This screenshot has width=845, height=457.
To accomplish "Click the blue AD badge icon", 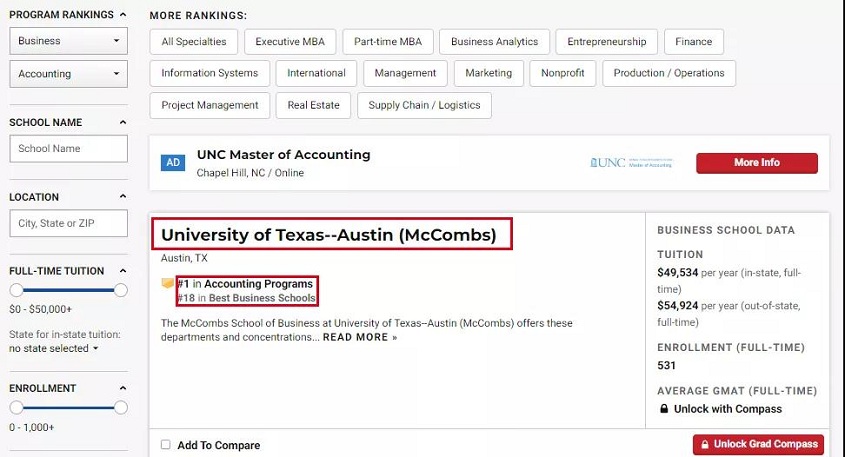I will click(172, 162).
